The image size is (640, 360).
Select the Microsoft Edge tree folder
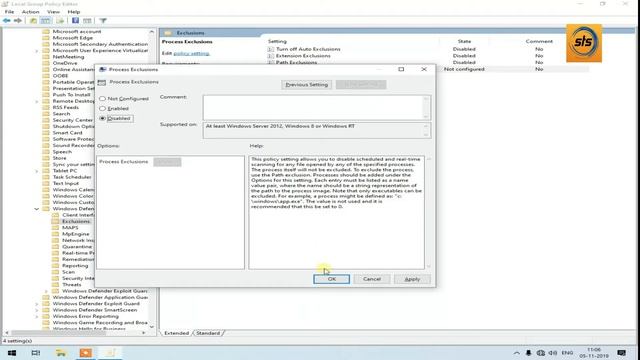(73, 38)
